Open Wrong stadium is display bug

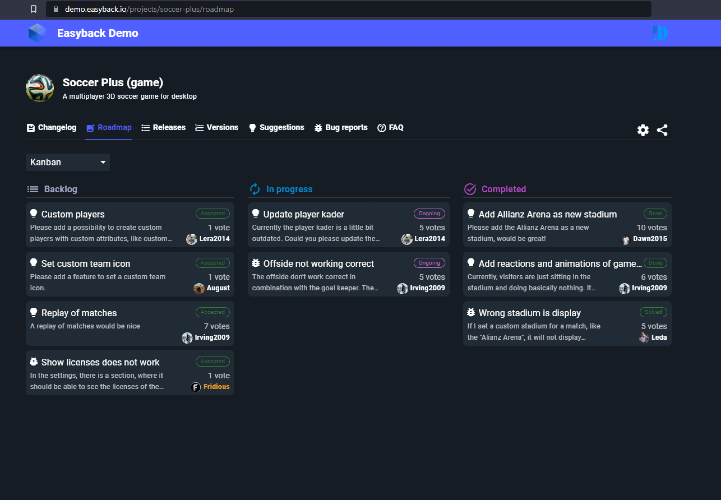pos(530,313)
